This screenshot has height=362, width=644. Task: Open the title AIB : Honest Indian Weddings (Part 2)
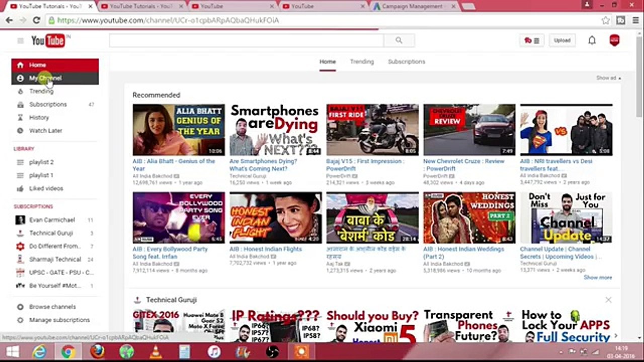click(x=463, y=252)
